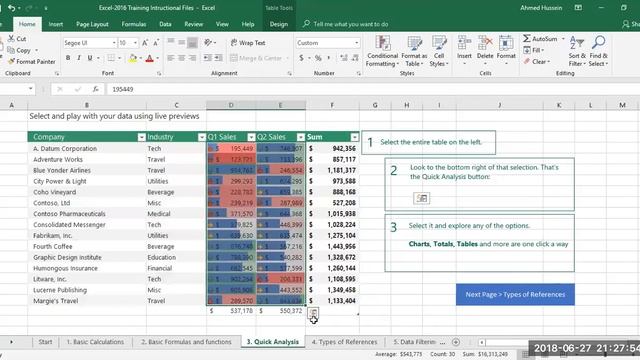Click Quick Analysis button below table
The image size is (640, 360).
point(313,313)
